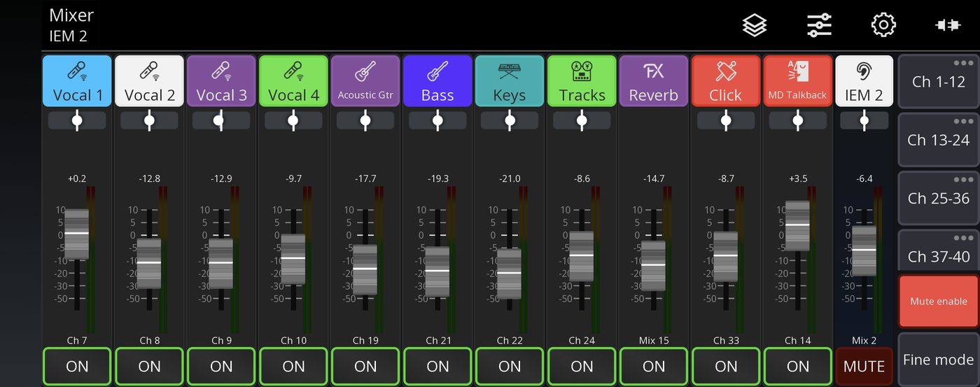Click the MD Talkback fader handle
The height and width of the screenshot is (387, 980).
click(798, 225)
